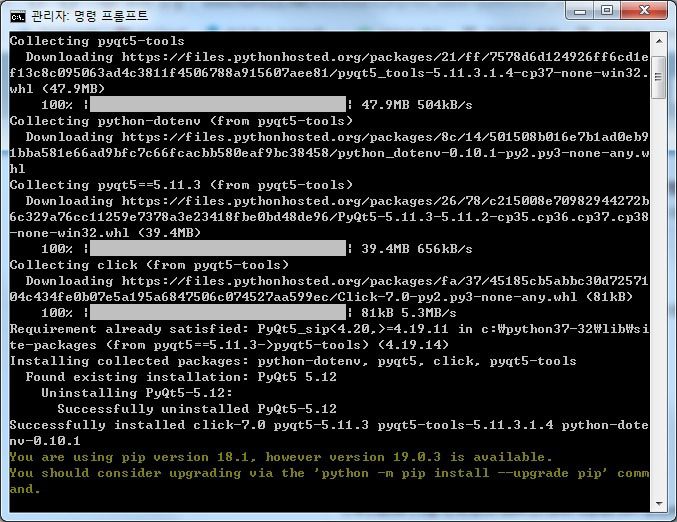Close the command prompt window

pyautogui.click(x=644, y=10)
